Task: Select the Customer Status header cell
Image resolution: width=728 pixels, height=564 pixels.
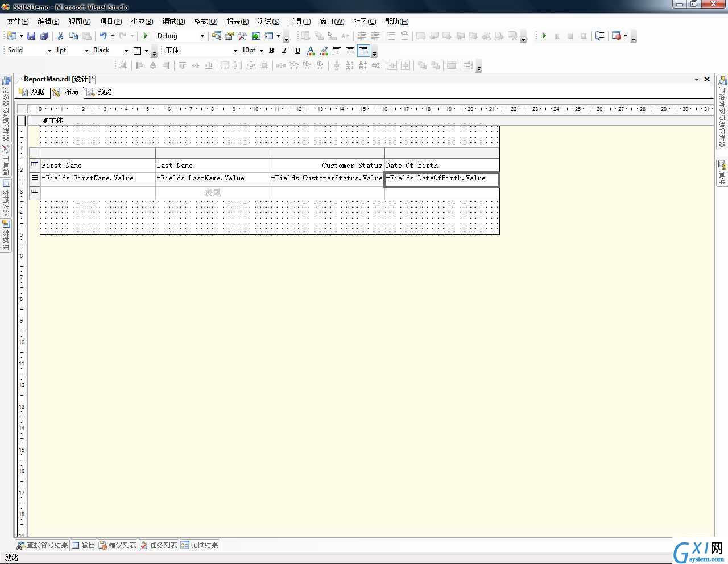Action: pyautogui.click(x=327, y=166)
